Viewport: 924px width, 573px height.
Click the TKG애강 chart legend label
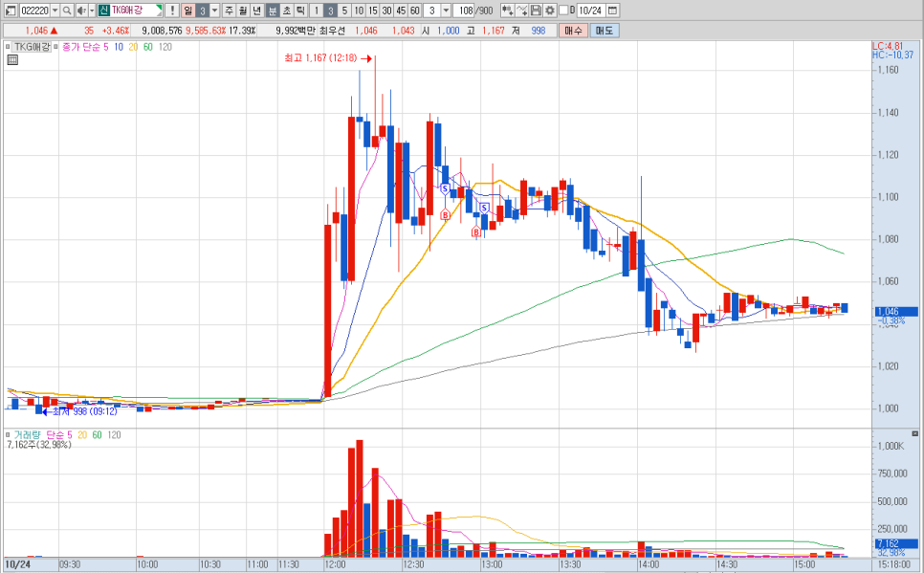pyautogui.click(x=33, y=47)
